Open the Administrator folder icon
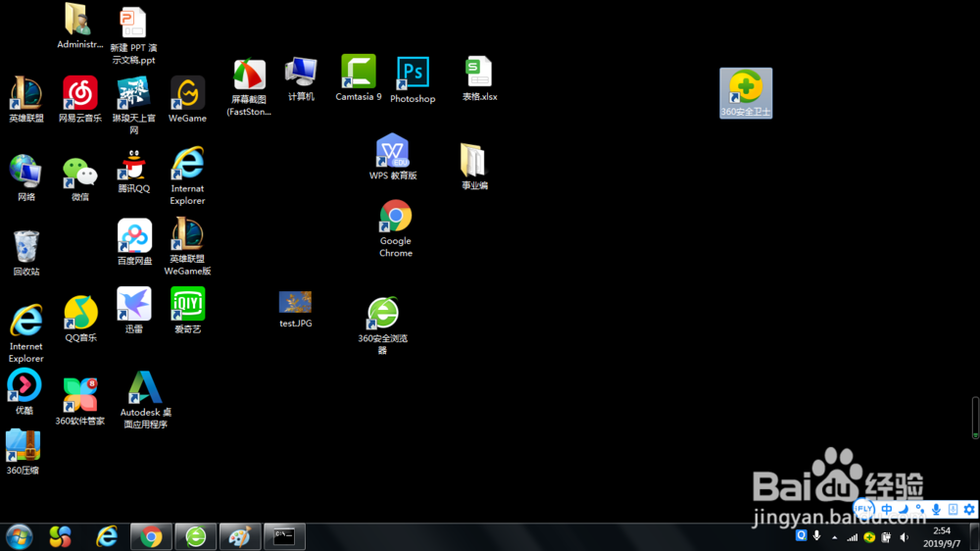 coord(79,26)
